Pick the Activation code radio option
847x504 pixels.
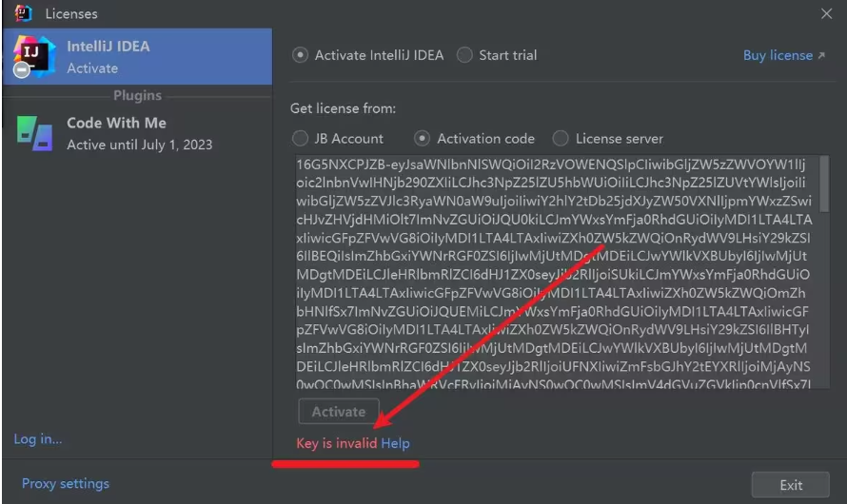pos(423,139)
